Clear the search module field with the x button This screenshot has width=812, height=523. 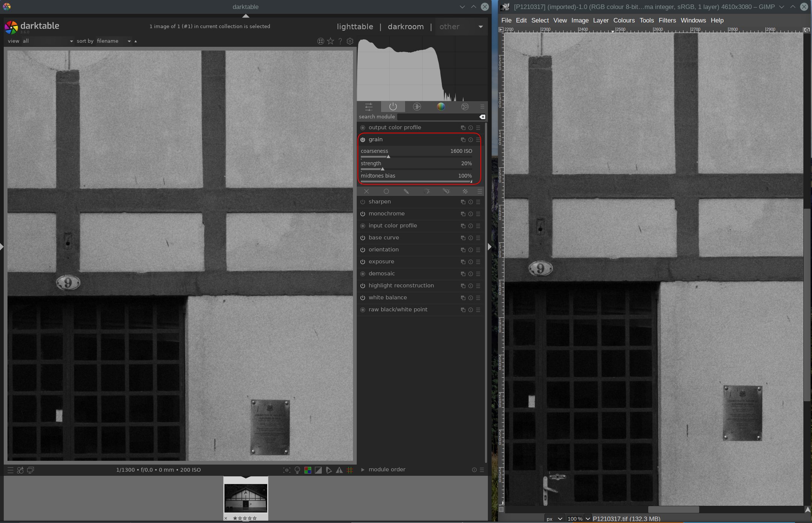[482, 117]
